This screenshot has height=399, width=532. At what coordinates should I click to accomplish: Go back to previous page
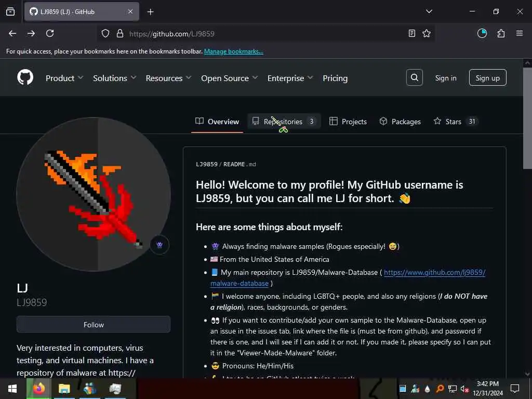click(x=12, y=34)
